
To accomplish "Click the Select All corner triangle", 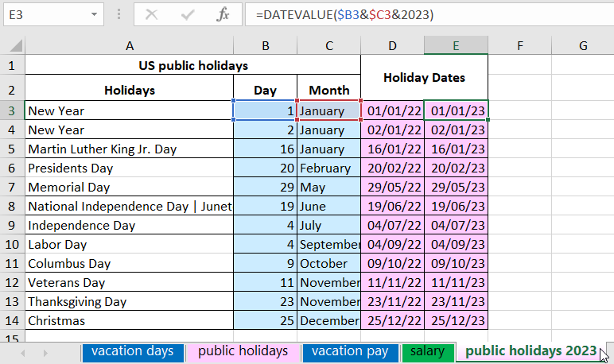I will tap(16, 46).
